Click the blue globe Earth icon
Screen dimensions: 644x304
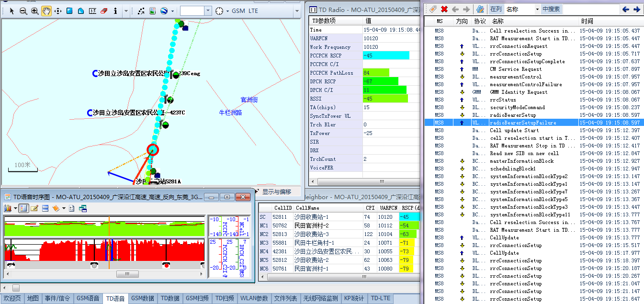coord(164,11)
